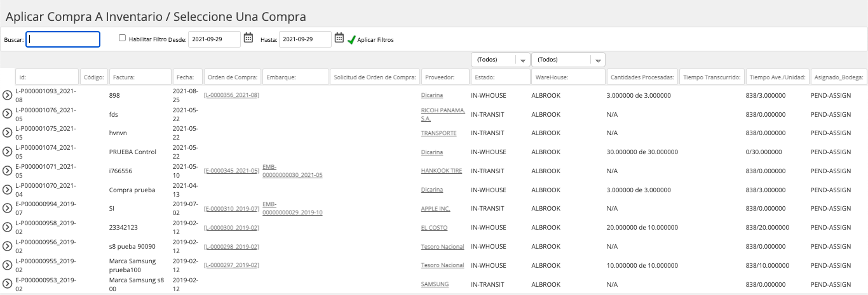Select row arrow for E-P000001071_2021-05
This screenshot has width=868, height=295.
click(8, 171)
